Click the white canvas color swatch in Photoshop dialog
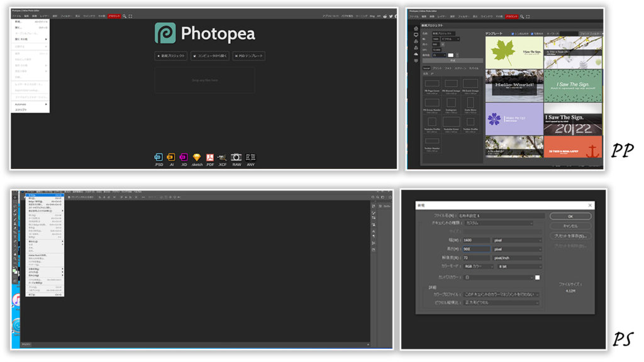Image resolution: width=644 pixels, height=362 pixels. pyautogui.click(x=538, y=277)
